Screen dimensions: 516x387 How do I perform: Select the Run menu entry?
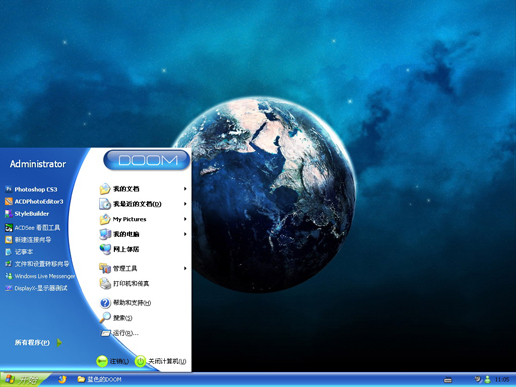coord(119,333)
